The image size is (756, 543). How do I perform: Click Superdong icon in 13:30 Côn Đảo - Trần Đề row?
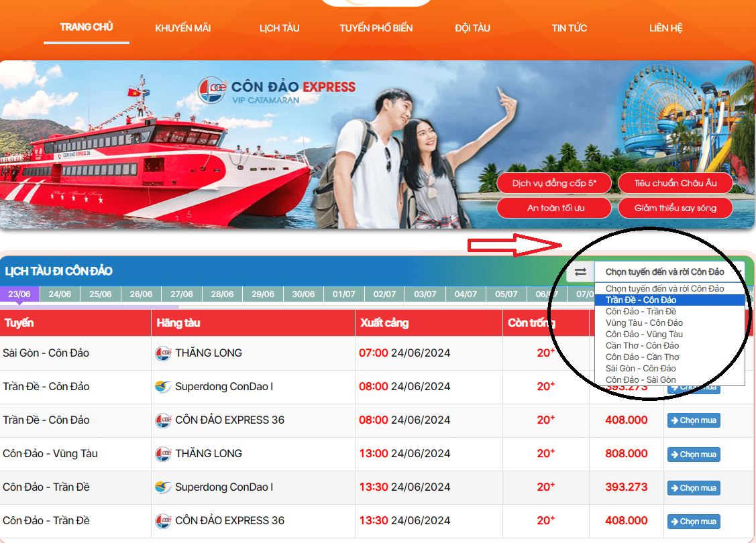[163, 487]
